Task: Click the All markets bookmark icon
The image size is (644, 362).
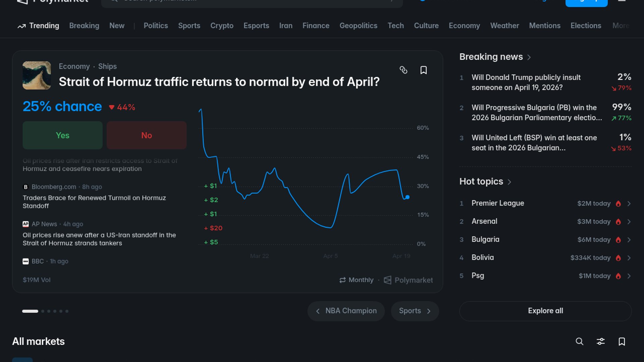Action: pos(622,341)
